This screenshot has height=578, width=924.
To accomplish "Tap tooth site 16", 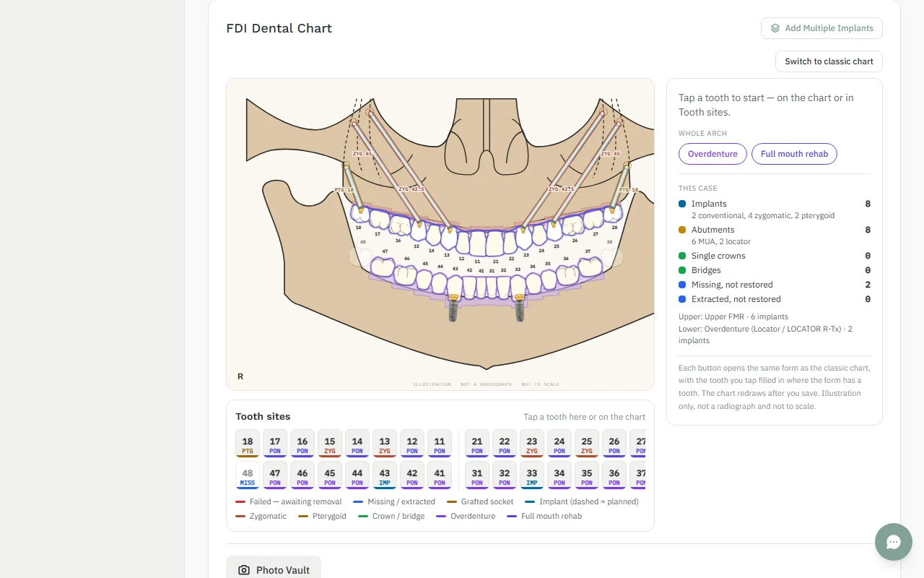I will 302,444.
